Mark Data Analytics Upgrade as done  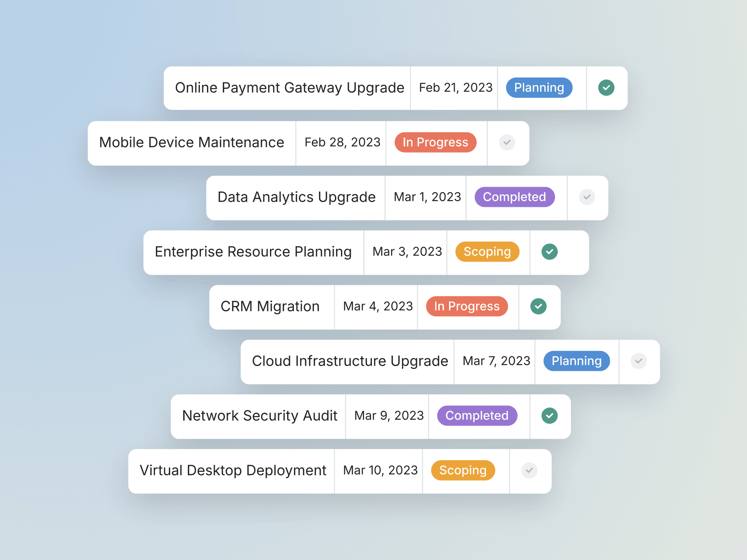point(587,197)
